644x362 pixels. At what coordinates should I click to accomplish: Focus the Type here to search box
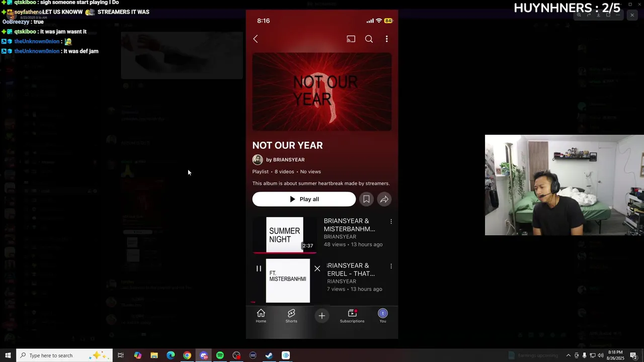[x=65, y=355]
